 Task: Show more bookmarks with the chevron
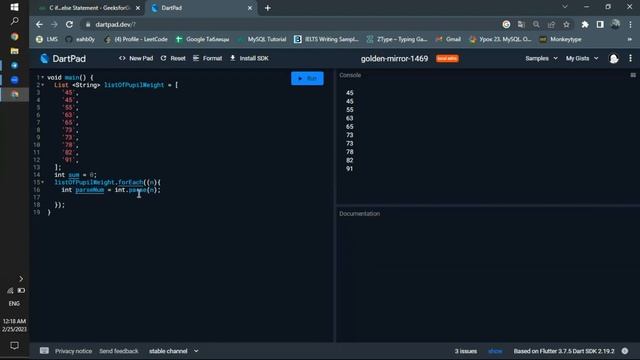point(629,39)
